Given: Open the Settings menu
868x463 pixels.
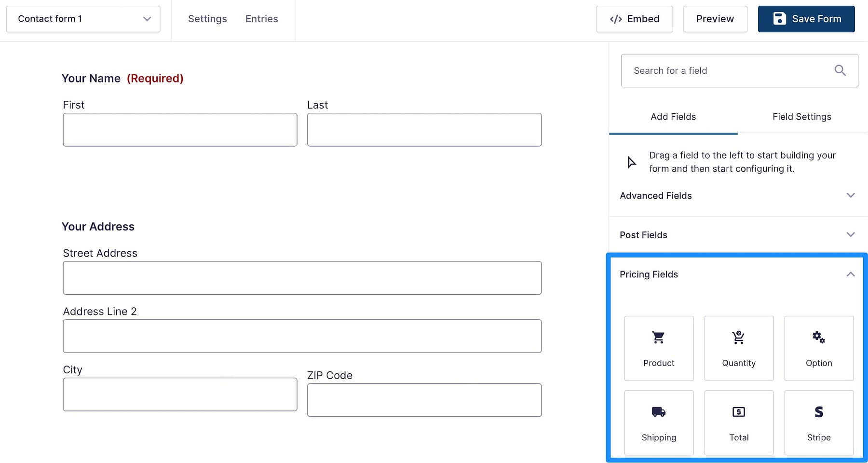Looking at the screenshot, I should (x=207, y=19).
